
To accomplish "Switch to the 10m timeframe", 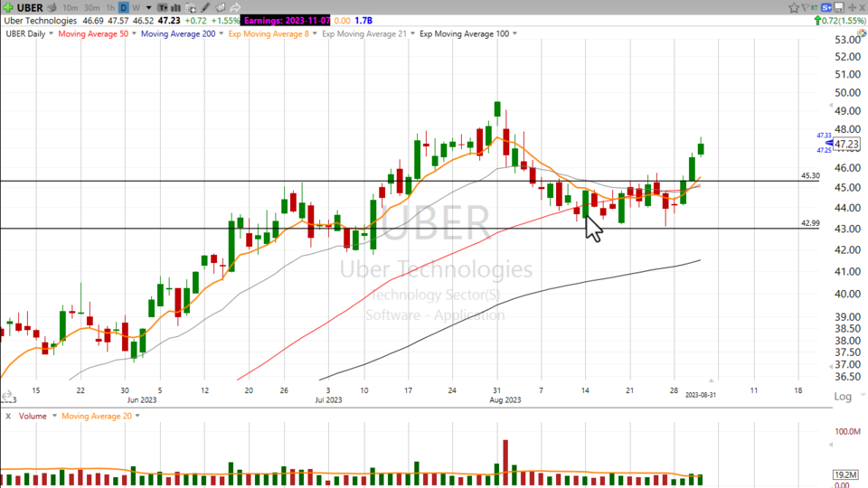I will pyautogui.click(x=71, y=8).
